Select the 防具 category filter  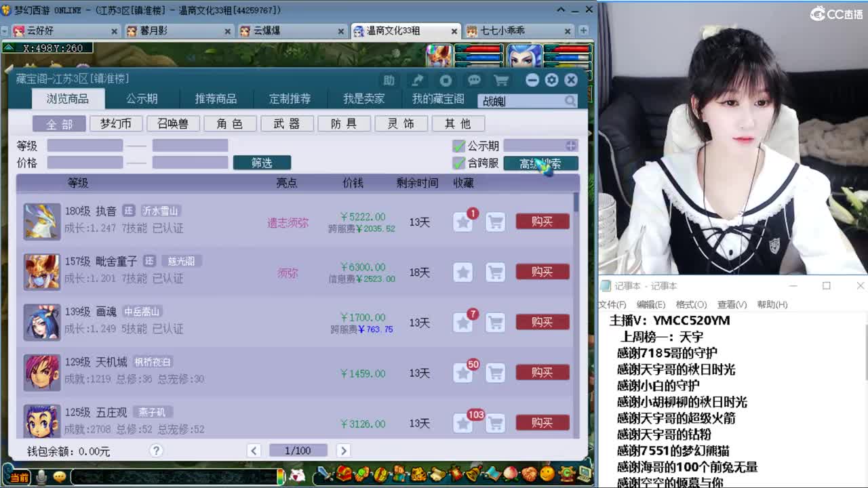tap(344, 124)
